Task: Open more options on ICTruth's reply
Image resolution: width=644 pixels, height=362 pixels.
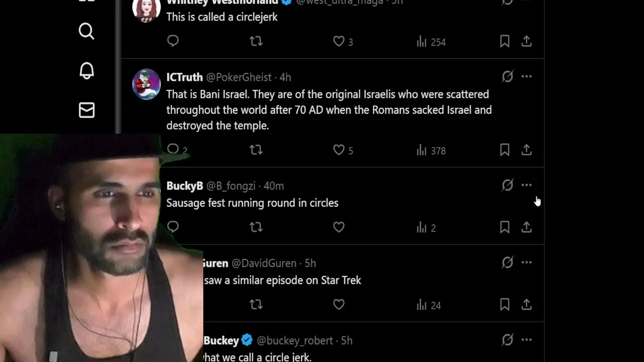Action: [526, 77]
